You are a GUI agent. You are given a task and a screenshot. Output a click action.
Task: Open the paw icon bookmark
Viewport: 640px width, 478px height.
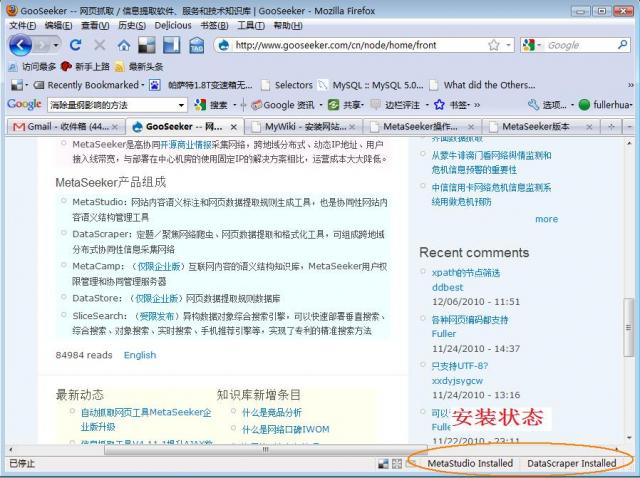point(154,85)
